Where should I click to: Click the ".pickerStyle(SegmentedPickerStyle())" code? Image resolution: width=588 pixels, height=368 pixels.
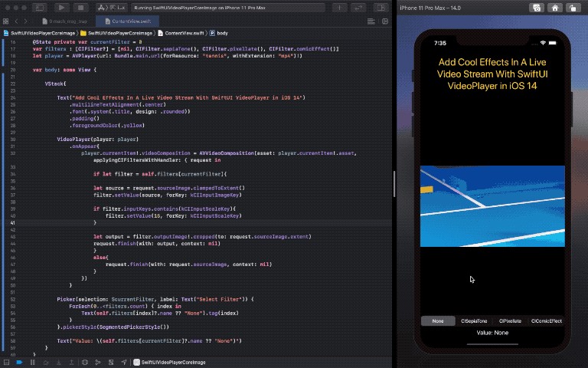coord(113,327)
